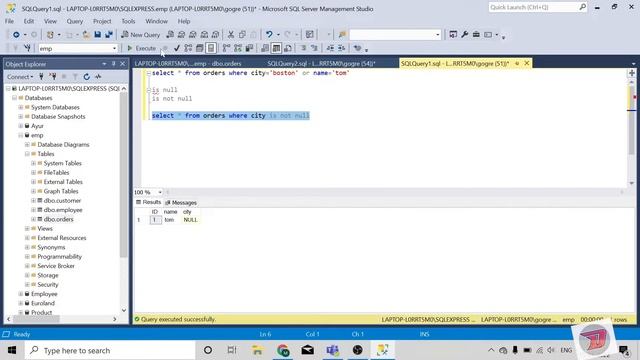Click the Copy icon in toolbar

coord(242,35)
